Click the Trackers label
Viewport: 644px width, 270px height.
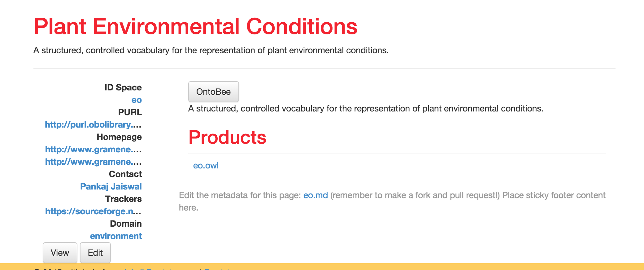(123, 199)
